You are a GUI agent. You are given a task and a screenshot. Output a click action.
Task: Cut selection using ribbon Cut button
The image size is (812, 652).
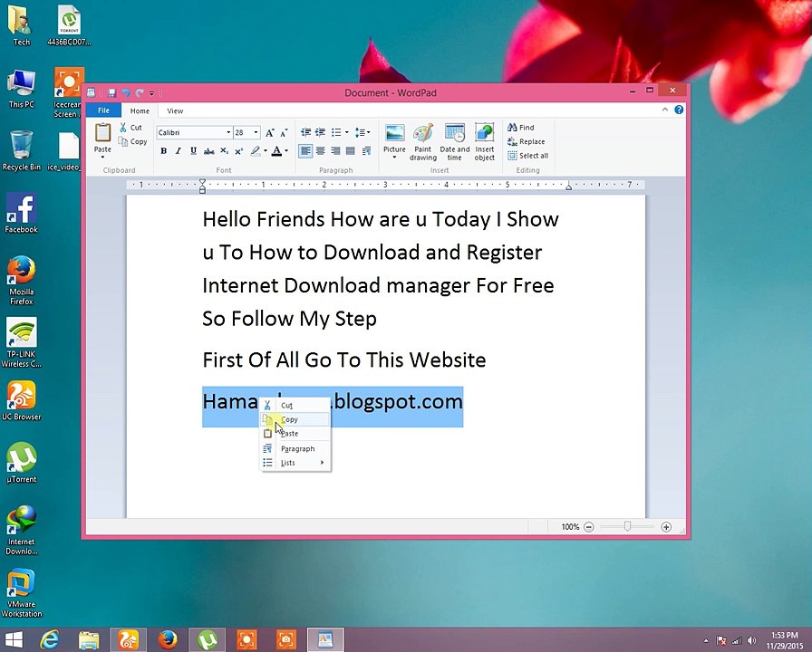click(130, 128)
